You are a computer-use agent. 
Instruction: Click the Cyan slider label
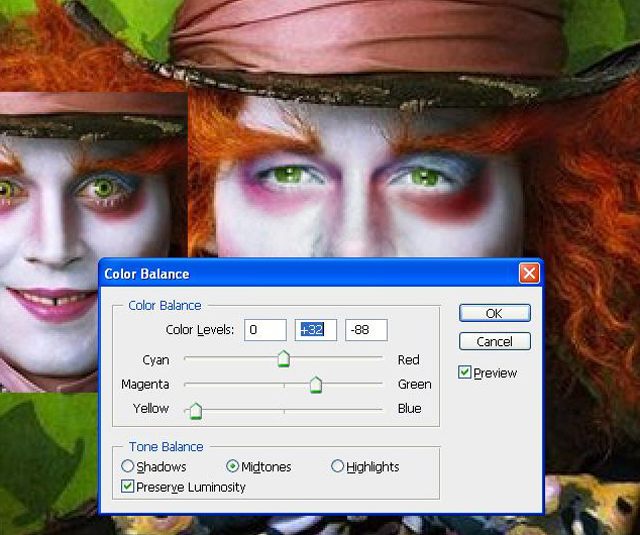click(x=156, y=360)
